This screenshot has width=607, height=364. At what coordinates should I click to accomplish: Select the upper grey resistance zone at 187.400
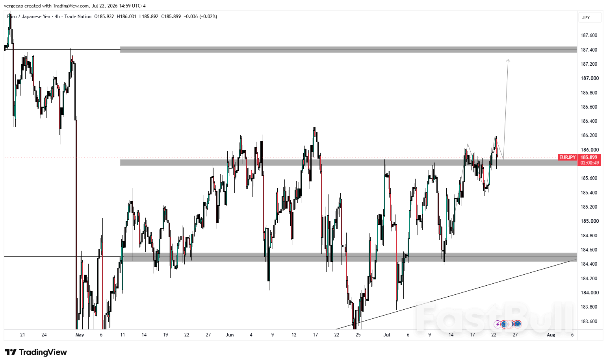[x=348, y=50]
